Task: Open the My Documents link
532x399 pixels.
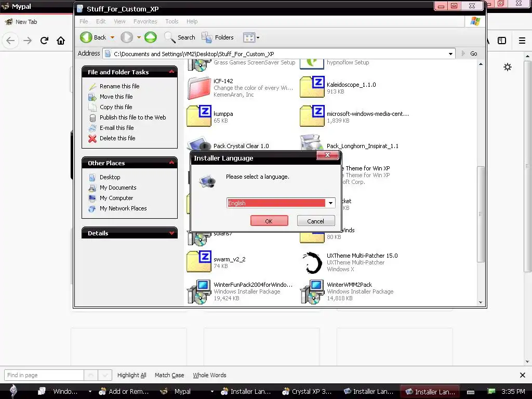Action: point(118,188)
